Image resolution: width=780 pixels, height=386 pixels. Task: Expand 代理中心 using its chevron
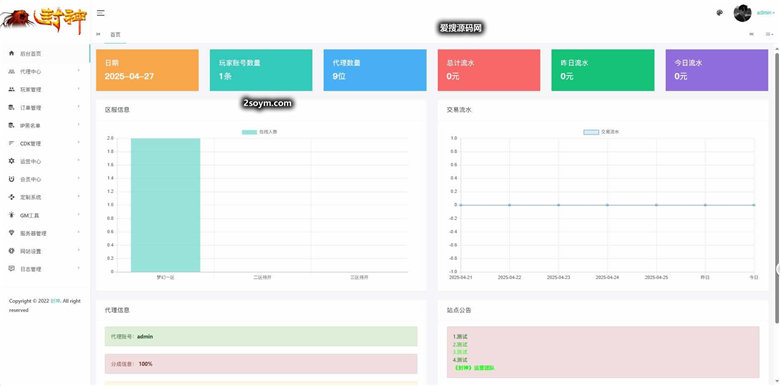pyautogui.click(x=79, y=71)
